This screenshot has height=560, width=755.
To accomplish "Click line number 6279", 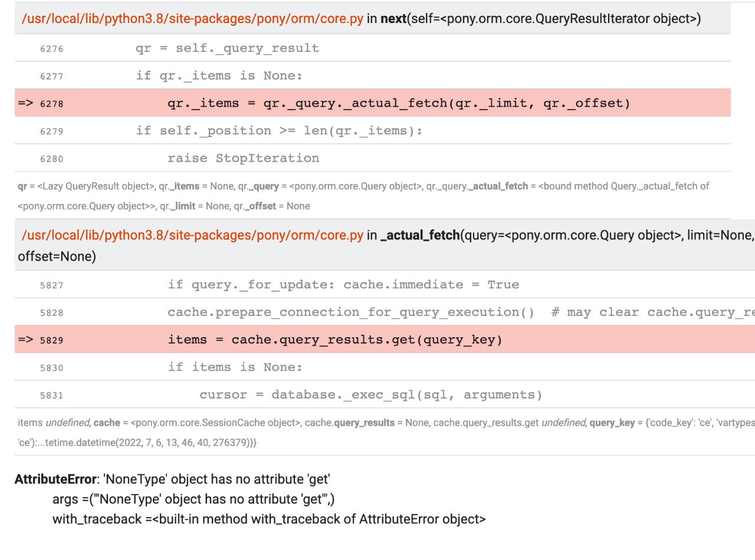I will 51,131.
